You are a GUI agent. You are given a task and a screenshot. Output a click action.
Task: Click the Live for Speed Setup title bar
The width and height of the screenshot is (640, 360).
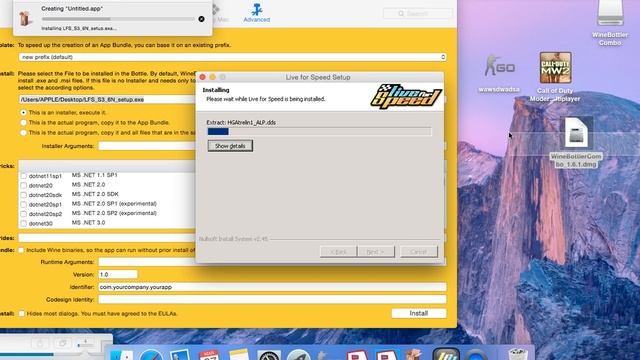[x=319, y=77]
